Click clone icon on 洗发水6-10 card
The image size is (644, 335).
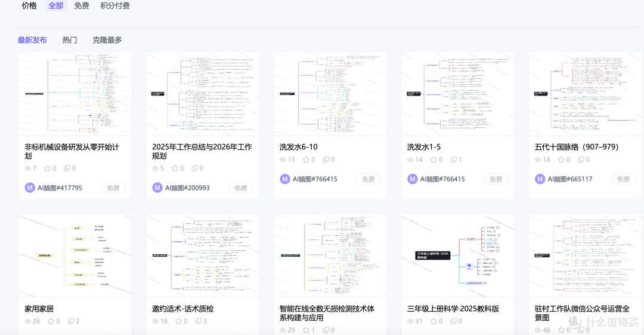[x=326, y=159]
